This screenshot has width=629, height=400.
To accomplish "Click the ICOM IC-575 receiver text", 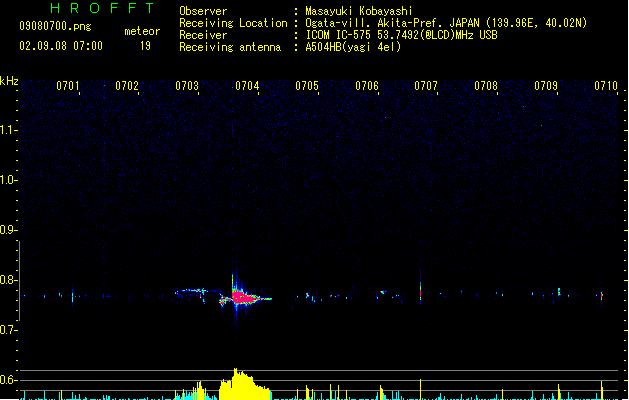I will [401, 35].
